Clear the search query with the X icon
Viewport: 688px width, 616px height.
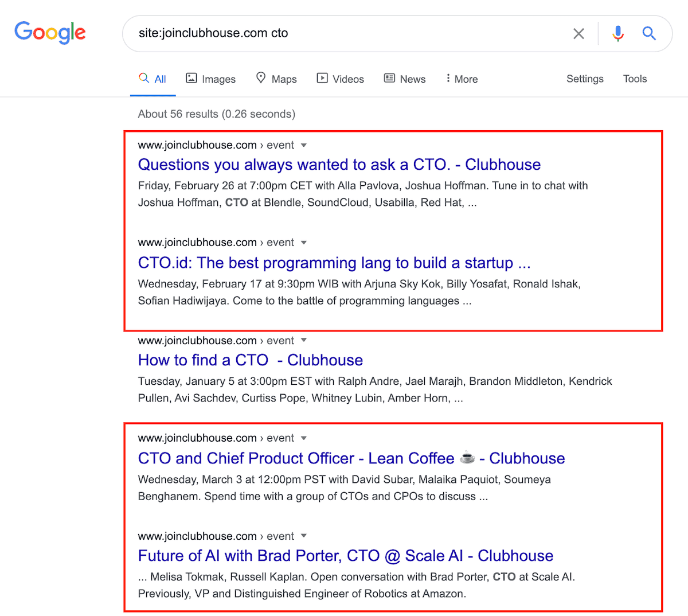[578, 34]
